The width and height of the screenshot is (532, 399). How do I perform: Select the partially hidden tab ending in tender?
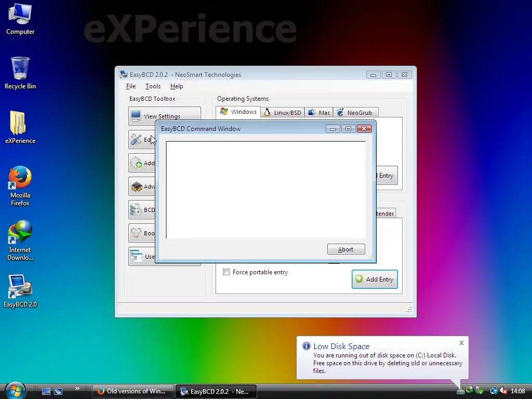(x=386, y=214)
